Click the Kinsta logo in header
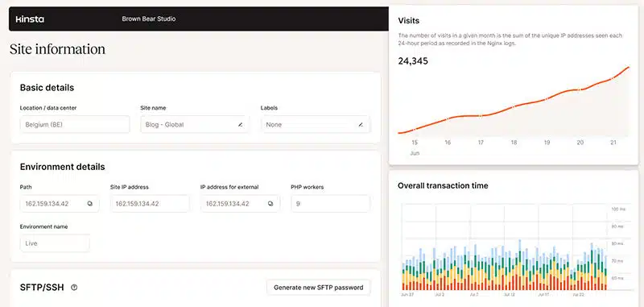This screenshot has width=644, height=307. coord(30,19)
